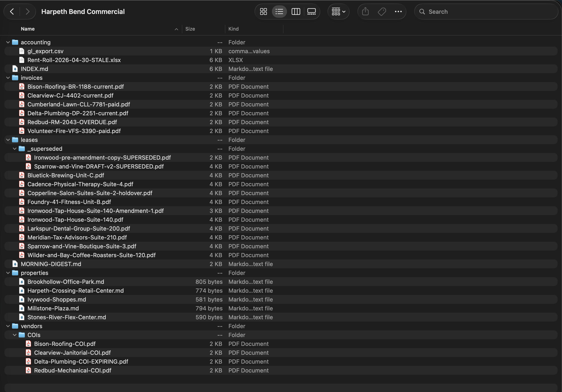Click into the Search field
The image size is (562, 392).
pos(486,12)
